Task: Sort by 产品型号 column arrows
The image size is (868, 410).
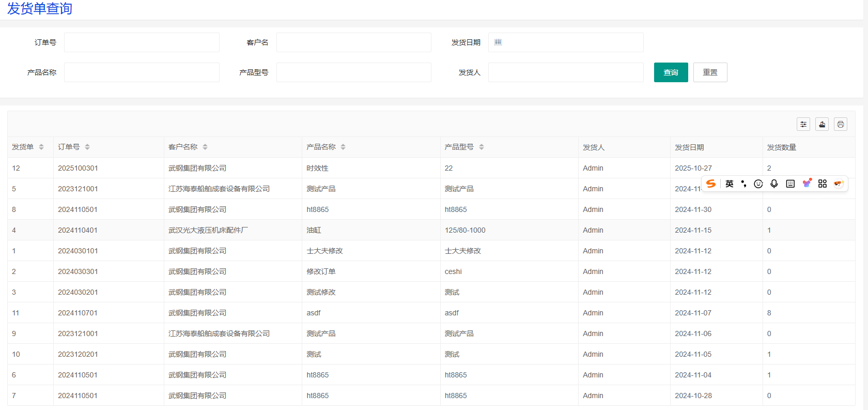Action: click(482, 147)
